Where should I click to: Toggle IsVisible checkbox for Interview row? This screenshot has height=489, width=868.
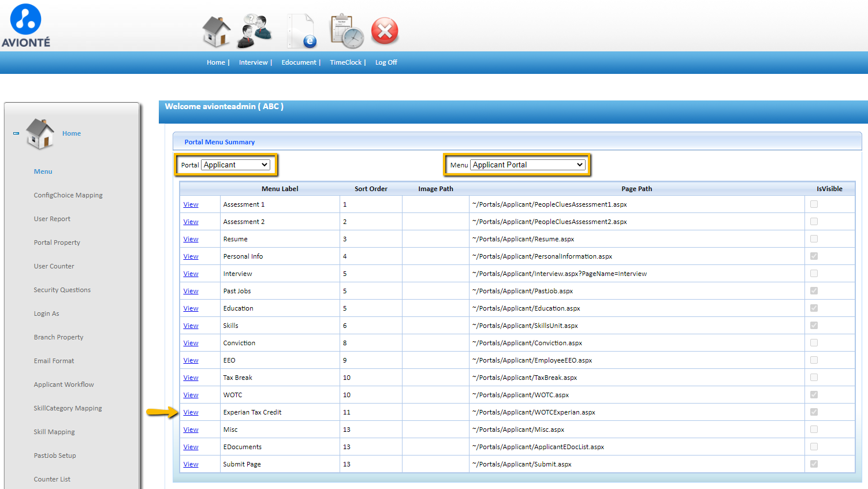coord(814,273)
